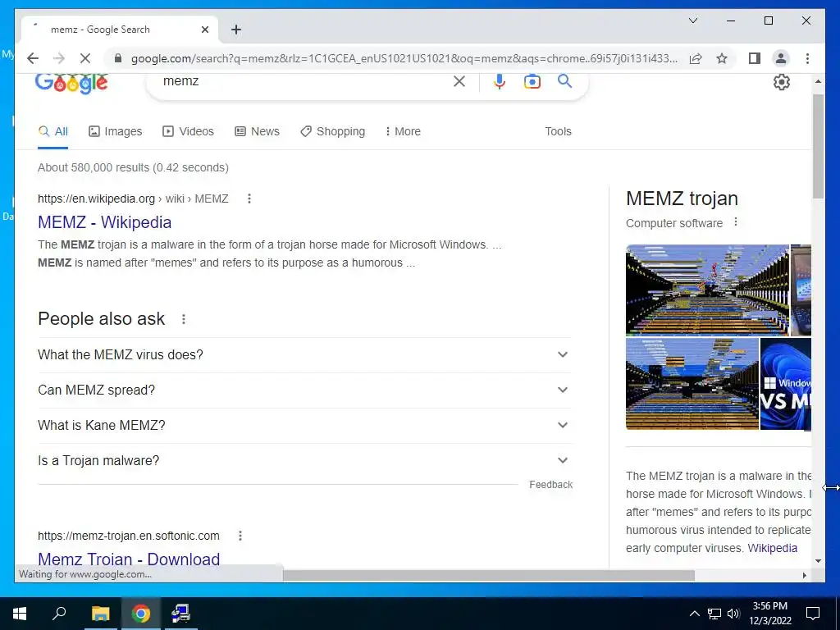Open the search Tools options

(558, 132)
